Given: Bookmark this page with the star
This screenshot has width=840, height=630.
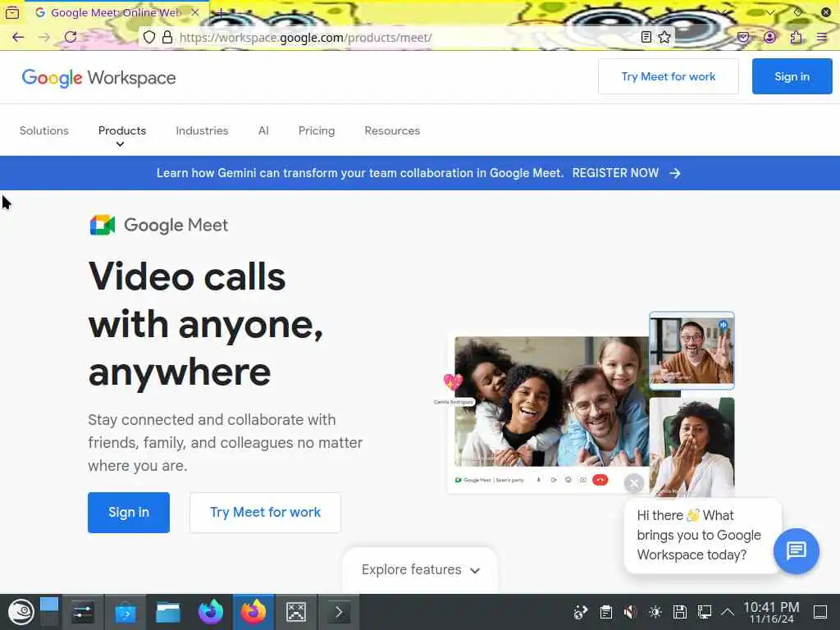Looking at the screenshot, I should click(x=664, y=37).
